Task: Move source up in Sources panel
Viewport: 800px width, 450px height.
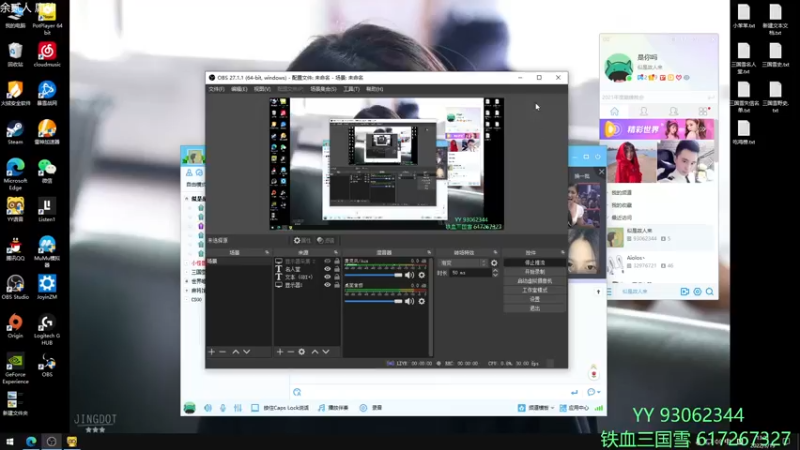Action: tap(315, 352)
